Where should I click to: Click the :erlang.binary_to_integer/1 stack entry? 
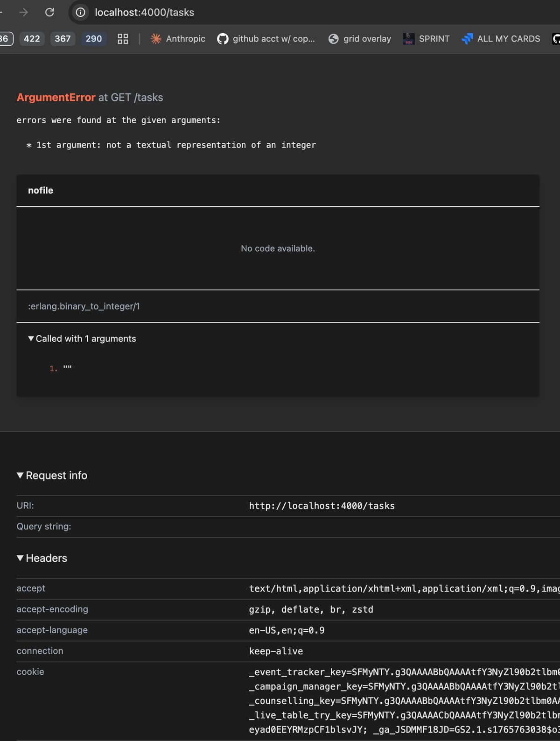tap(84, 306)
